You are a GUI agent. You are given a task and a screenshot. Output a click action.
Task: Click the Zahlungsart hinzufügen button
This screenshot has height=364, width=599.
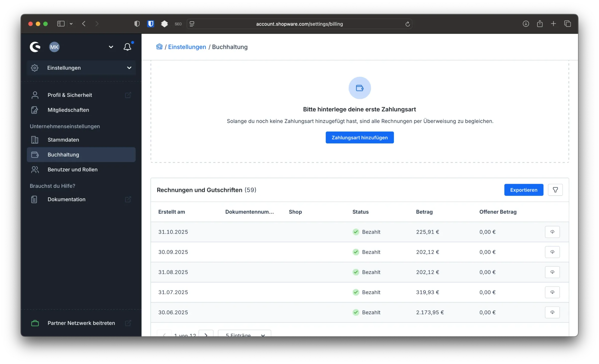pyautogui.click(x=359, y=137)
